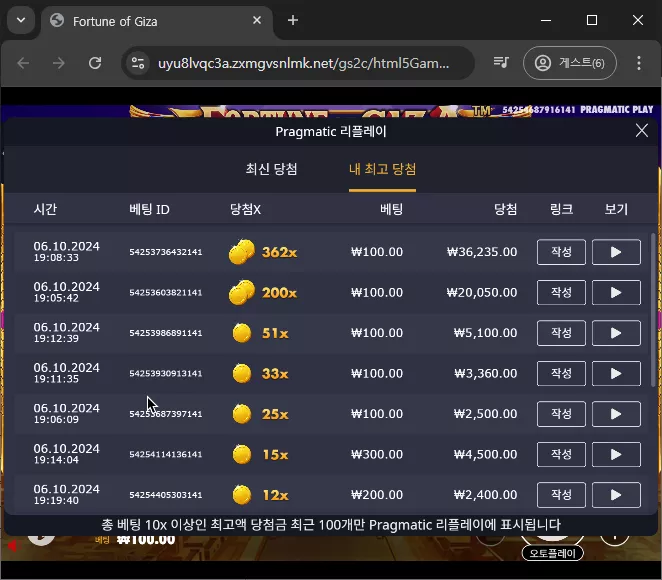This screenshot has width=662, height=580.
Task: Click 작성 button for 25x win row
Action: coord(561,414)
